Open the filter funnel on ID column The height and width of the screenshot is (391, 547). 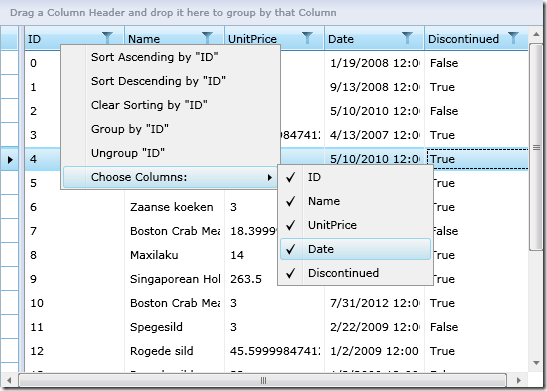click(107, 38)
